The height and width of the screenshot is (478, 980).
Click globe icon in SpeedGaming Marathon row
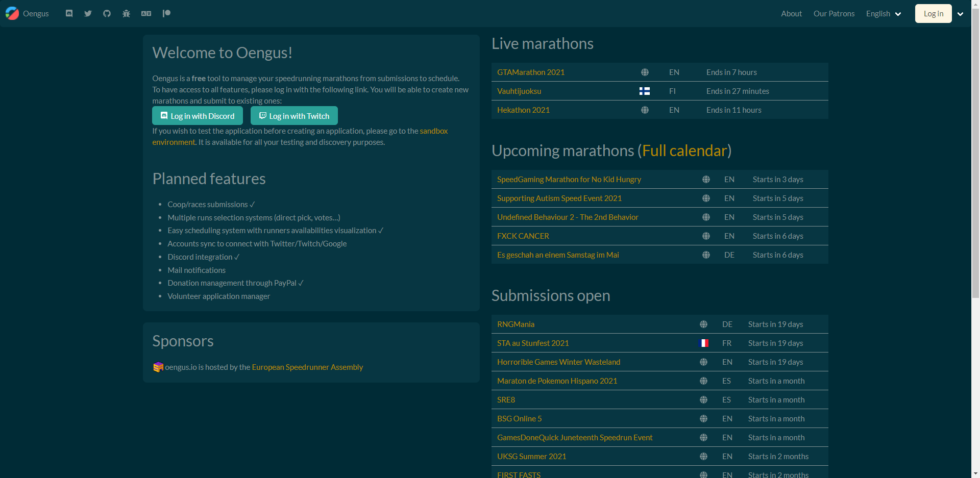[x=706, y=180]
